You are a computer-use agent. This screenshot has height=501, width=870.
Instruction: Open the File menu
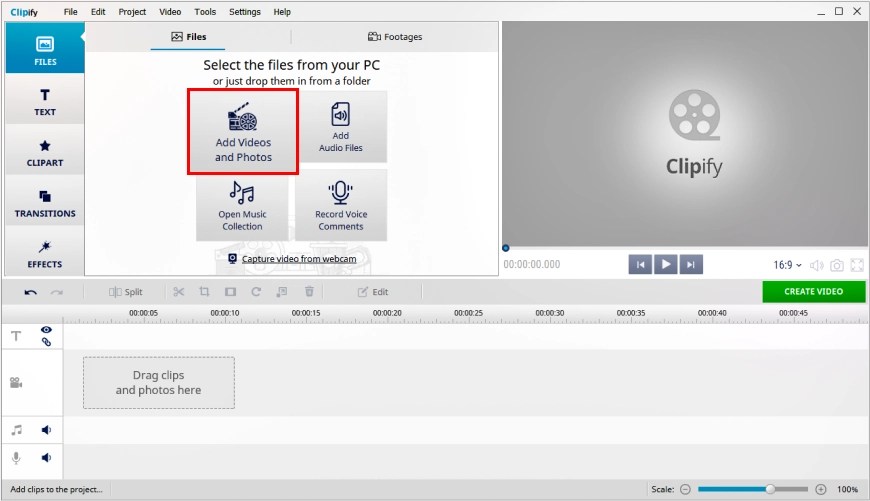[70, 12]
